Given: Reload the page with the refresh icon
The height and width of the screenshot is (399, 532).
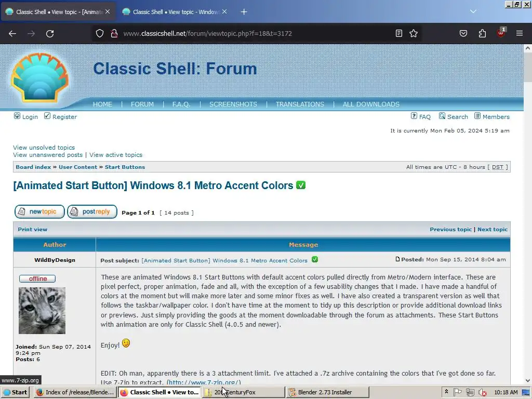Looking at the screenshot, I should 50,34.
